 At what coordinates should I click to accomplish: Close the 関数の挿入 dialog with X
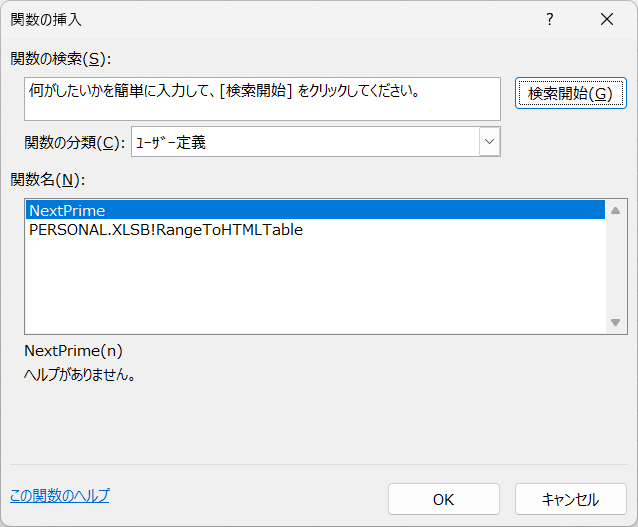(x=607, y=19)
